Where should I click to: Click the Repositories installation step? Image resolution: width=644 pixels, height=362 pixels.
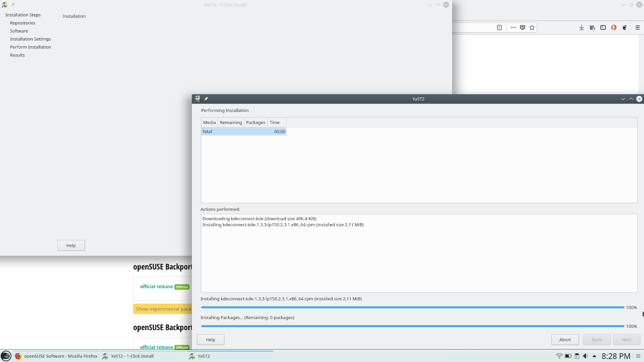click(23, 23)
